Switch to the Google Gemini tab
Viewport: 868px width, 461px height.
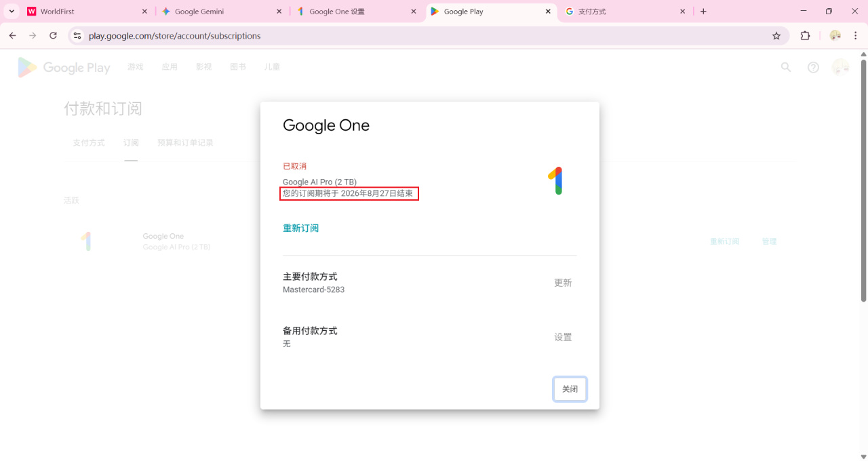[222, 12]
